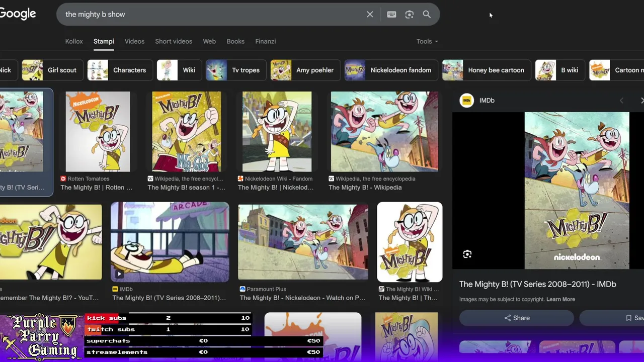Open the Nickelodeon Wiki Fandom Bessie thumbnail
The height and width of the screenshot is (362, 644).
(277, 132)
